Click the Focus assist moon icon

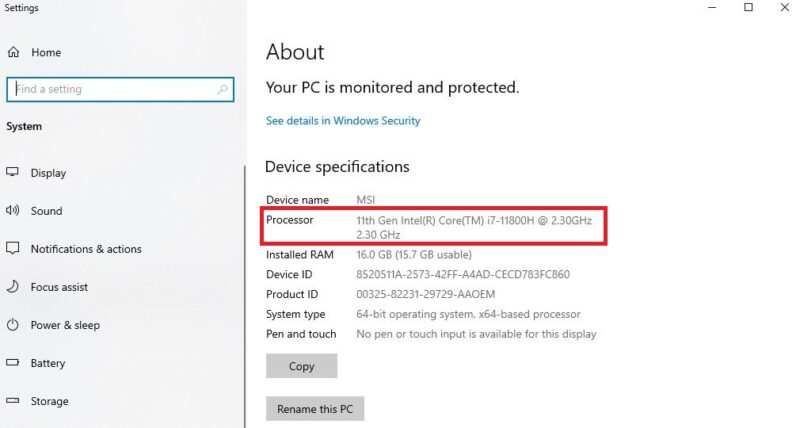tap(13, 287)
